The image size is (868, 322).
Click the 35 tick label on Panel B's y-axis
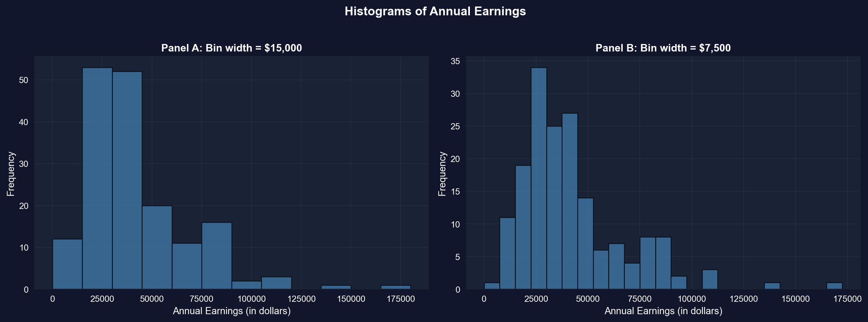pos(455,61)
